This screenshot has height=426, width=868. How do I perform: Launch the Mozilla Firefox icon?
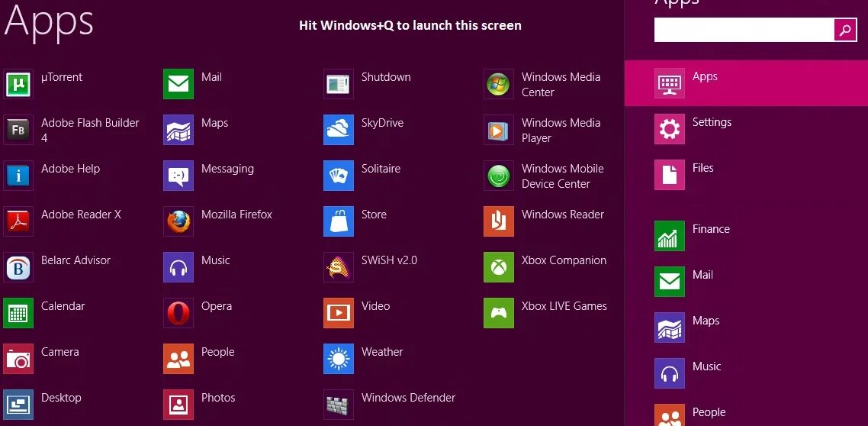tap(178, 221)
